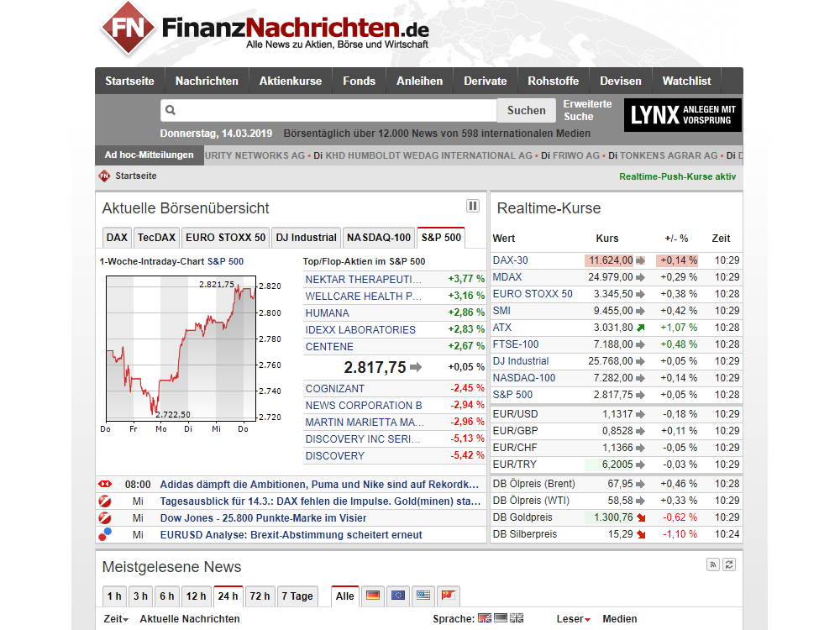The image size is (840, 630).
Task: Open Erweiterte Suche
Action: click(587, 110)
